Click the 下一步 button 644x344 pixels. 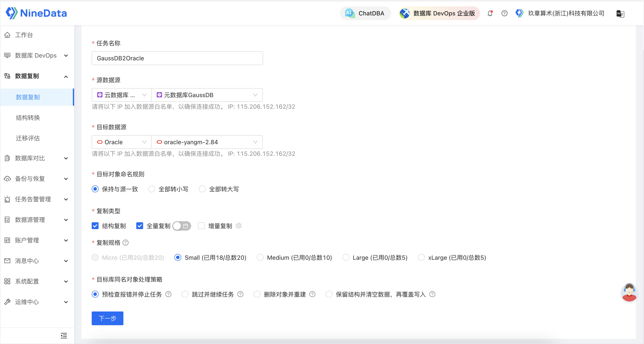click(108, 318)
